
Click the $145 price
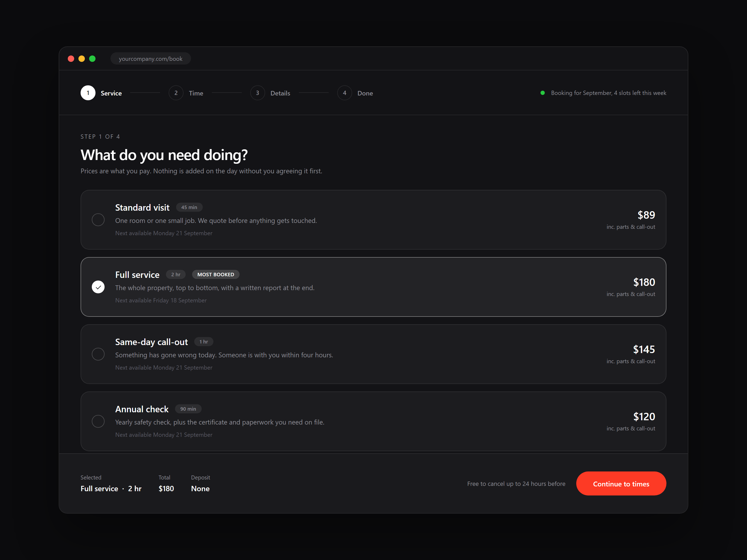[644, 349]
